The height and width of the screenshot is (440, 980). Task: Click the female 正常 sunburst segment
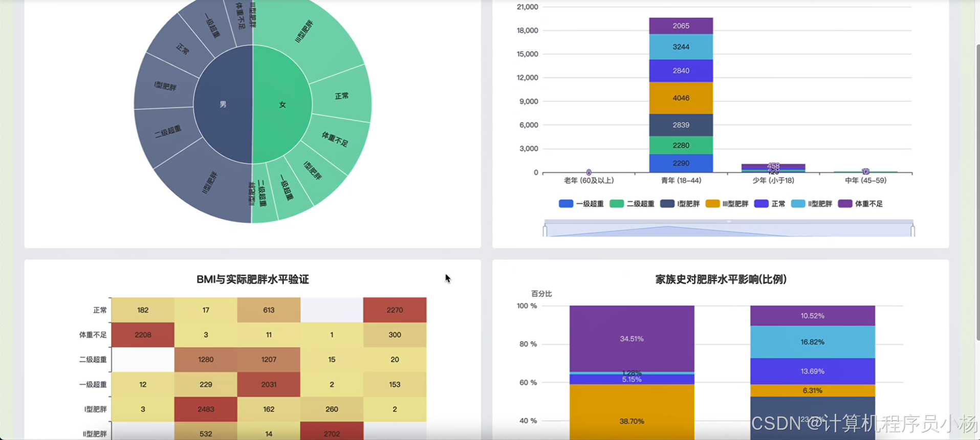[x=342, y=96]
